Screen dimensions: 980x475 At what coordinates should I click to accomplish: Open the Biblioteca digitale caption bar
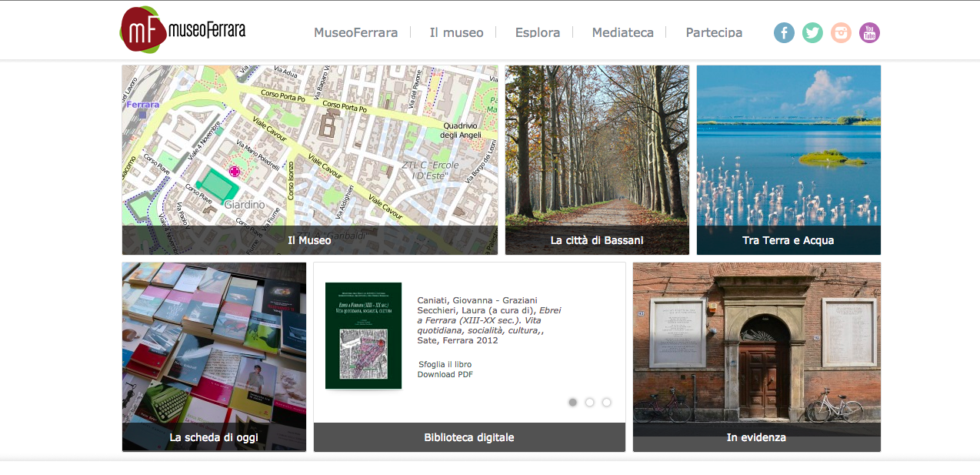point(469,437)
